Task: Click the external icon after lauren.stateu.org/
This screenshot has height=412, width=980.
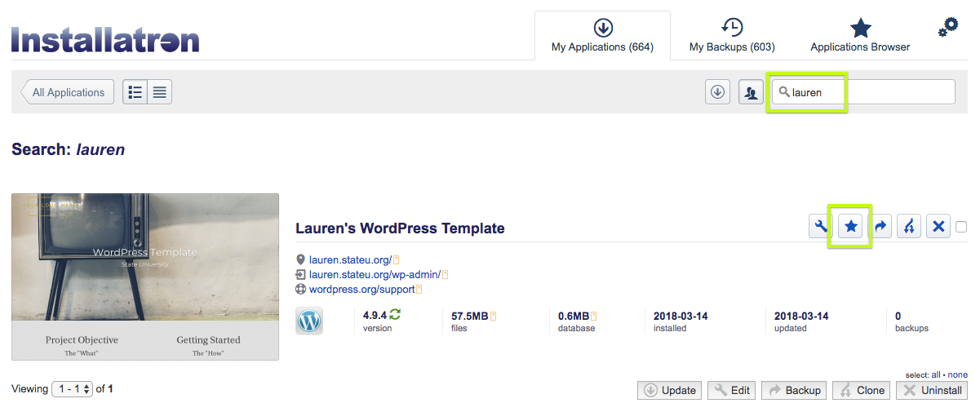Action: (396, 259)
